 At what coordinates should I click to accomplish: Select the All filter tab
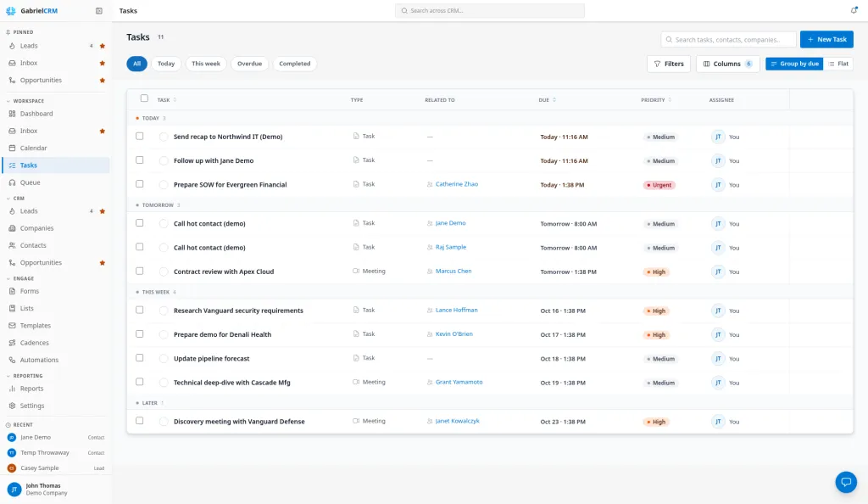(x=136, y=64)
